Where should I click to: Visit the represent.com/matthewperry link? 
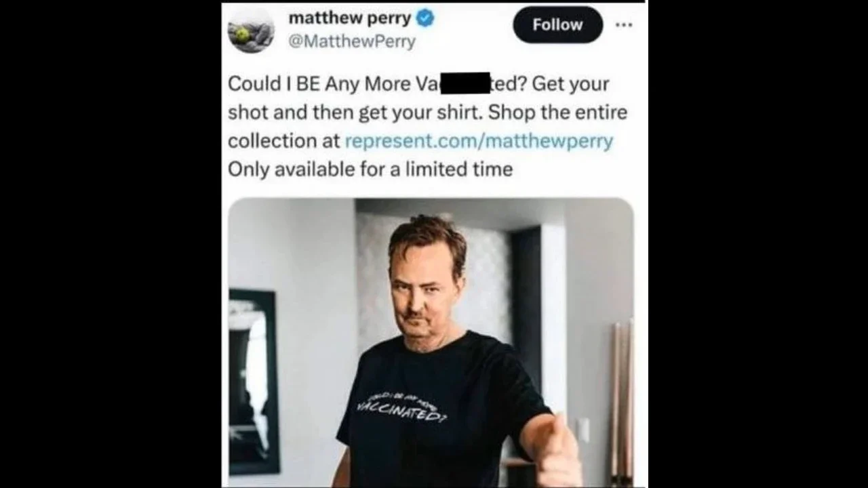479,141
